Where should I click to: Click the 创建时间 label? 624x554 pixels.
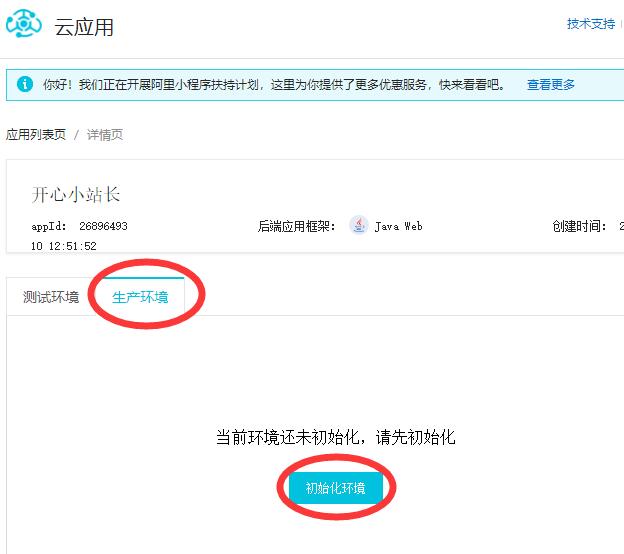pyautogui.click(x=579, y=226)
